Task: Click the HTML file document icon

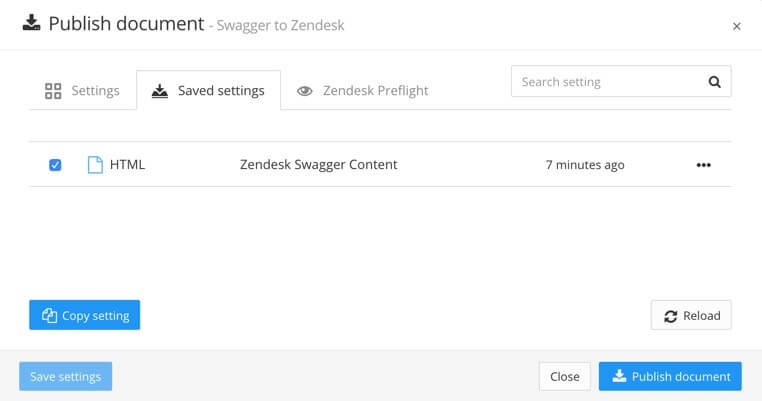Action: click(95, 165)
